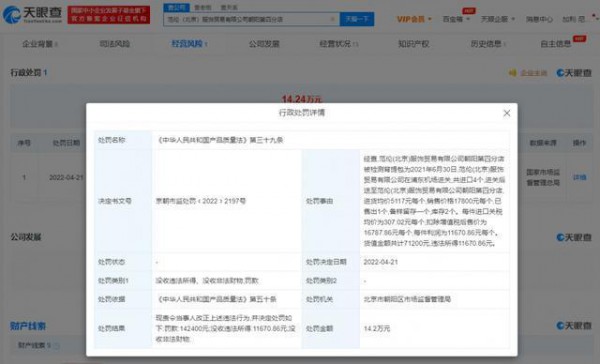Click the 处罚决定日期 value 2022-04-21 in dialog
The image size is (600, 364).
click(381, 262)
